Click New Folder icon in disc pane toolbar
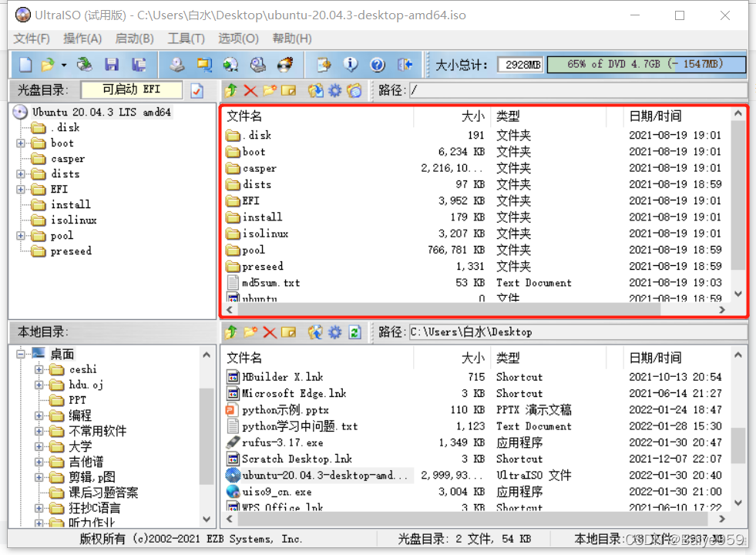This screenshot has height=555, width=756. click(x=270, y=90)
